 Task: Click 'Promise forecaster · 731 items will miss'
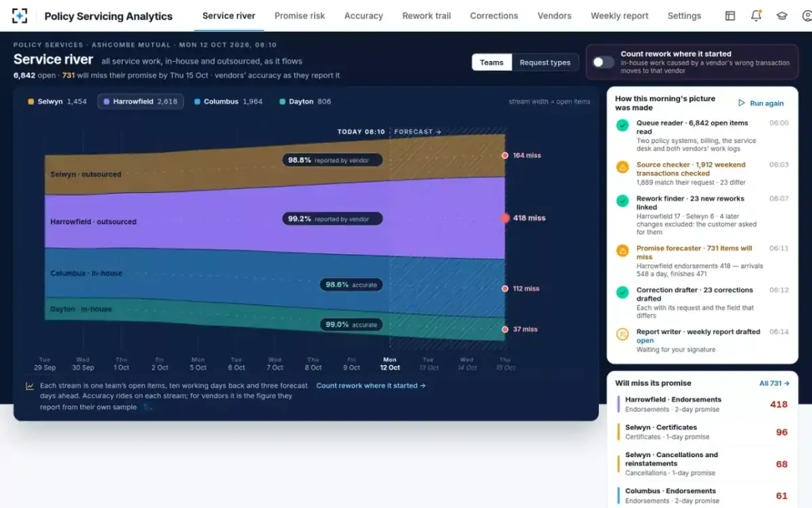click(x=694, y=253)
